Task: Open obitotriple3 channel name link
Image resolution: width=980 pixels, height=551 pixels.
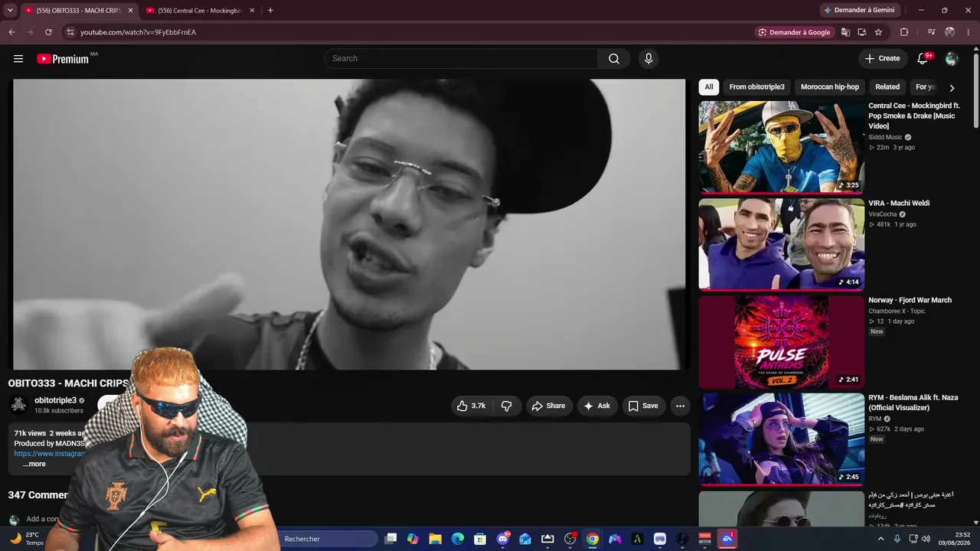Action: tap(55, 400)
